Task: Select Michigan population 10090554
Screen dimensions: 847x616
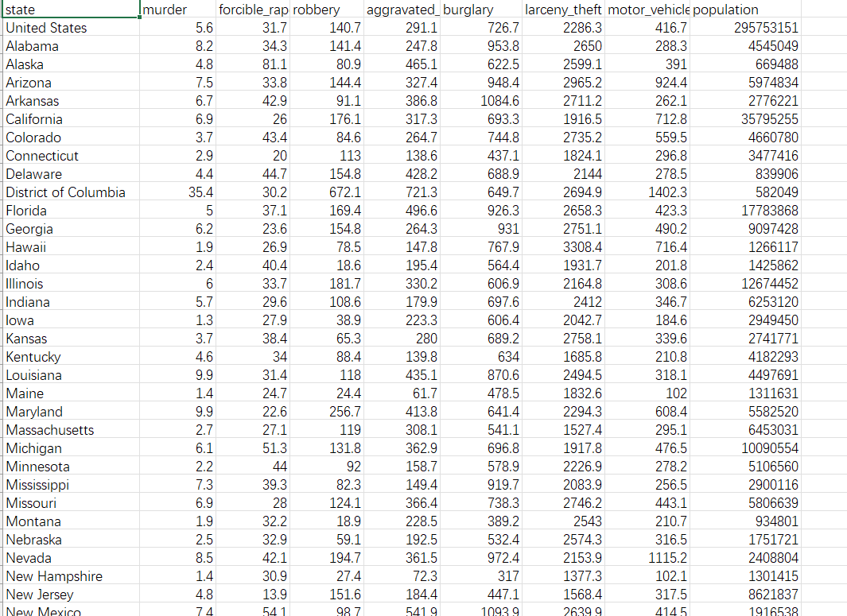Action: pyautogui.click(x=745, y=448)
